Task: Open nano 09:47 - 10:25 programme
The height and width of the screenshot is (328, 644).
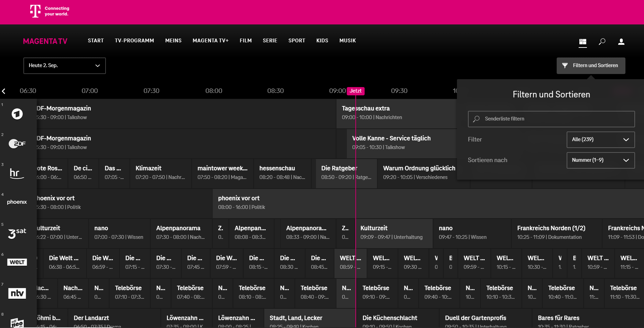Action: pos(472,233)
